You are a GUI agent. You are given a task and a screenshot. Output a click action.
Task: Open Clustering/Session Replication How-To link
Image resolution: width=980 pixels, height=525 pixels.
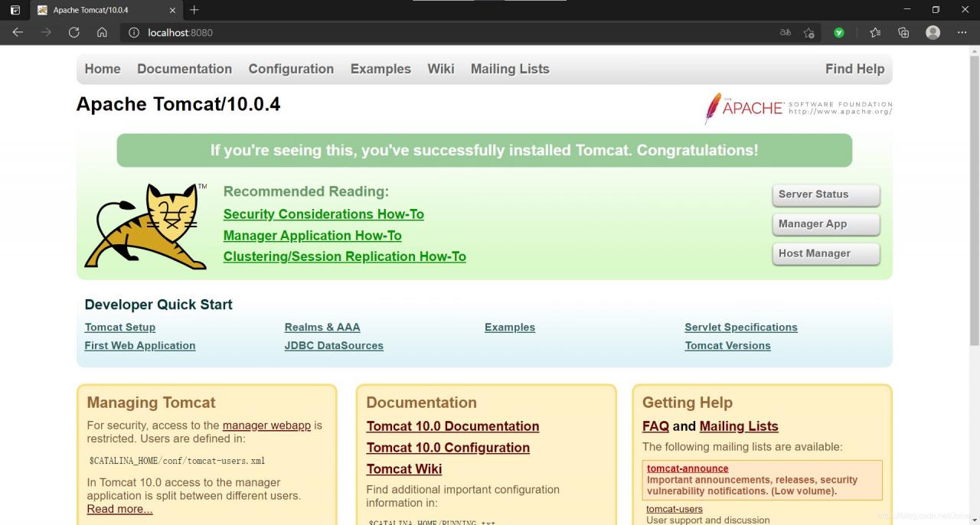pos(345,256)
